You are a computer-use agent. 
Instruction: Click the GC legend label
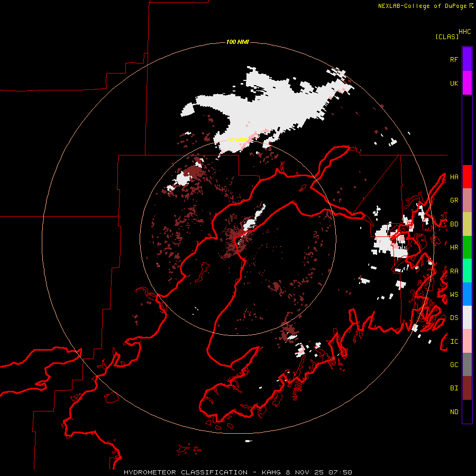point(454,365)
